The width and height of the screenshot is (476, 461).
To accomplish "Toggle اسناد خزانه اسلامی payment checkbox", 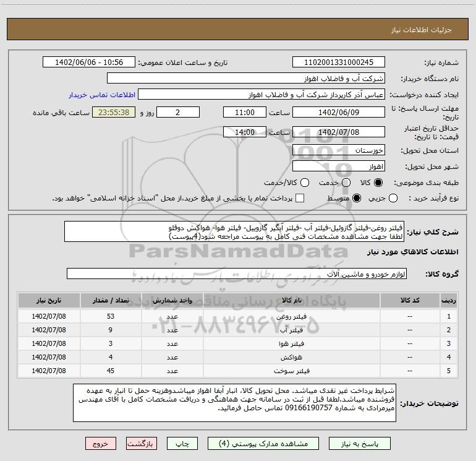I will pos(300,198).
